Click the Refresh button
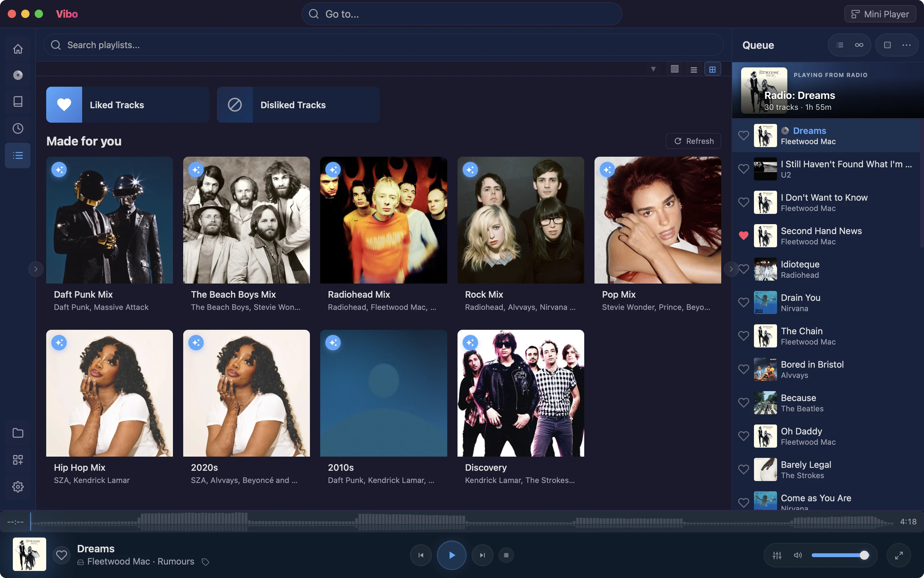Screen dimensions: 924x578 point(693,141)
